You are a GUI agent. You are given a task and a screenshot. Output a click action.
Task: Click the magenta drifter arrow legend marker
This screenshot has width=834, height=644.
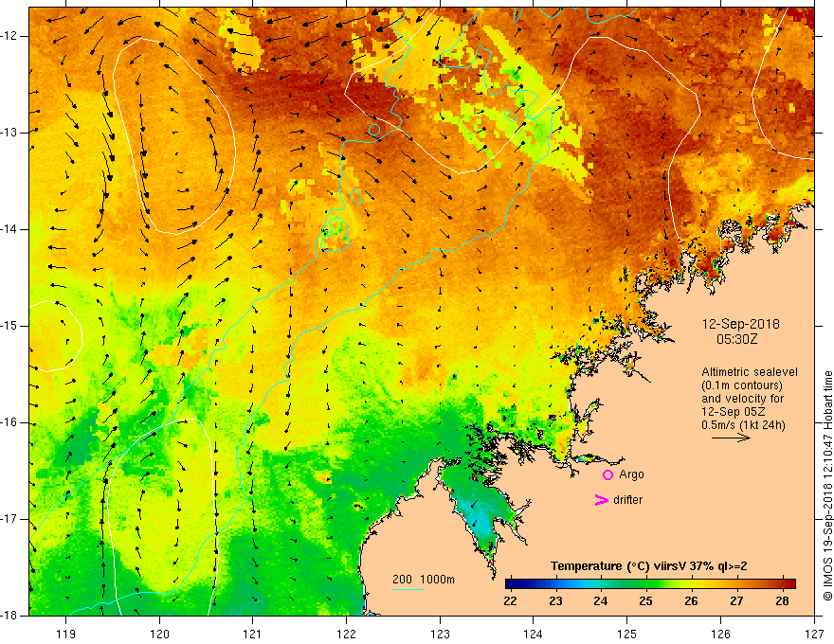click(602, 500)
